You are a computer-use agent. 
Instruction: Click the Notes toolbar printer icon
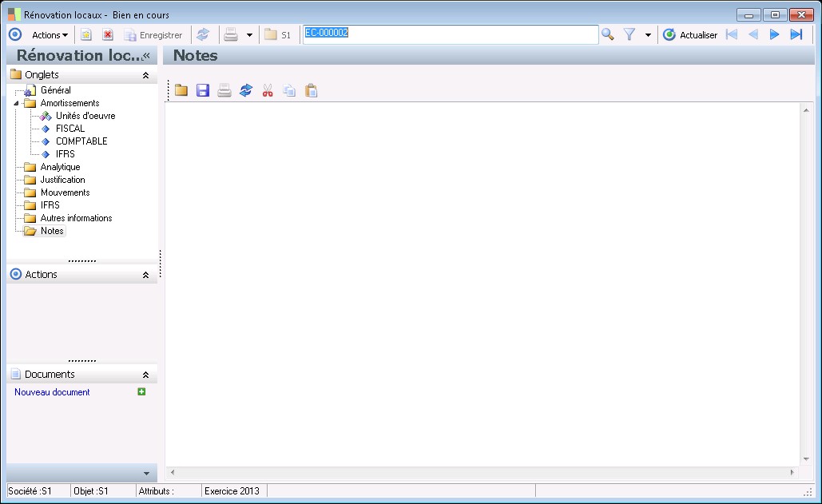coord(224,90)
